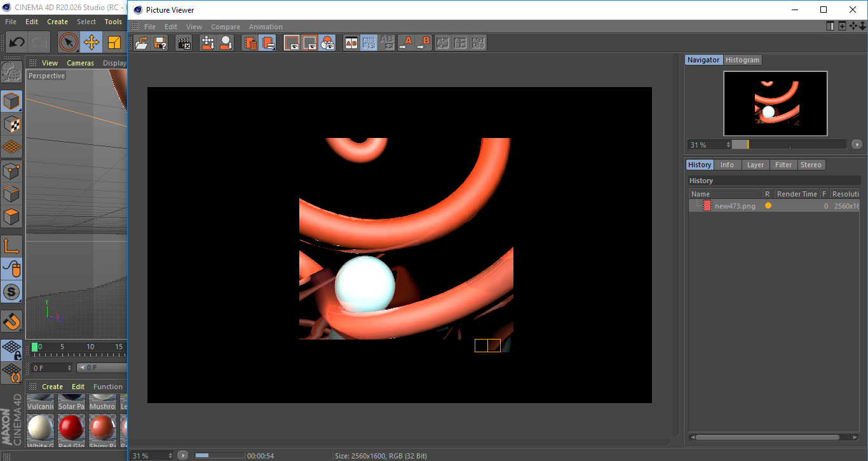Open Picture Viewer View menu
868x461 pixels.
point(194,27)
